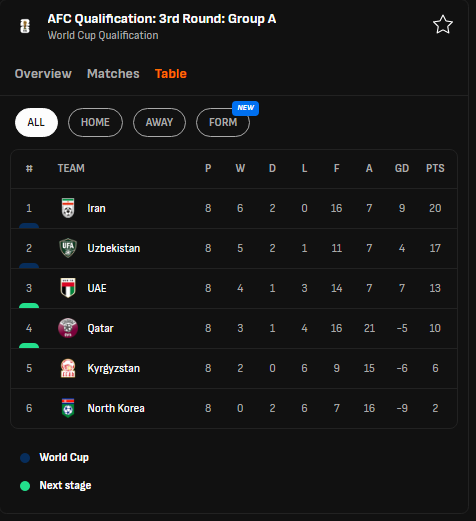
Task: Open Kyrgyzstan's team crest
Action: point(68,368)
